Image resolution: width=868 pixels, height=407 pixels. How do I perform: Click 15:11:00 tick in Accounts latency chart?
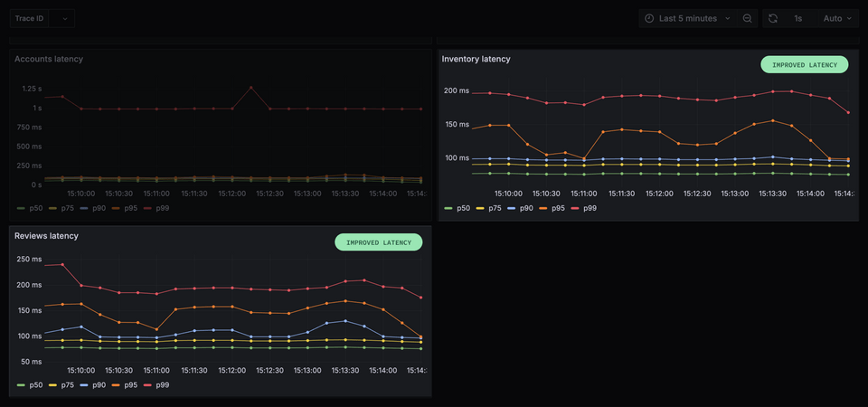coord(156,194)
